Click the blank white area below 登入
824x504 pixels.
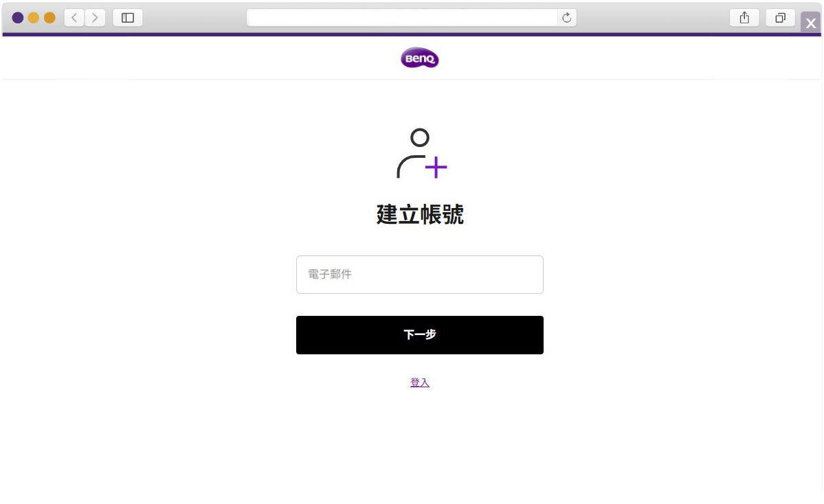[419, 446]
